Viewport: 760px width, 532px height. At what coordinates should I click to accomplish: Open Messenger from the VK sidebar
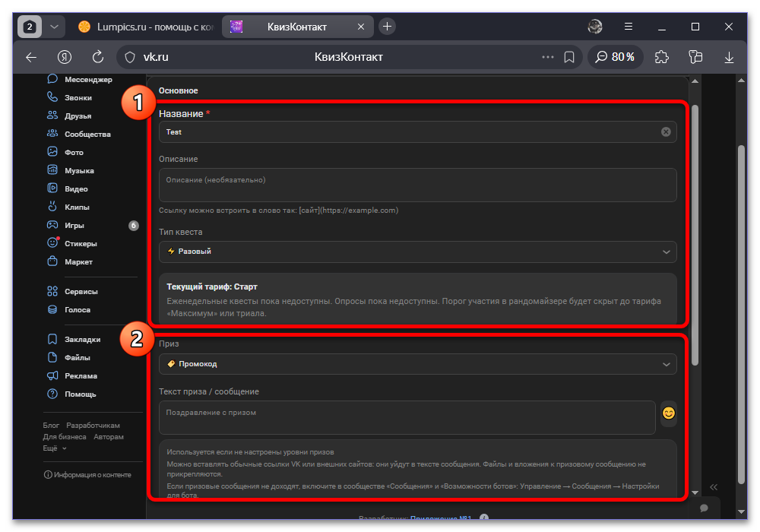click(80, 80)
